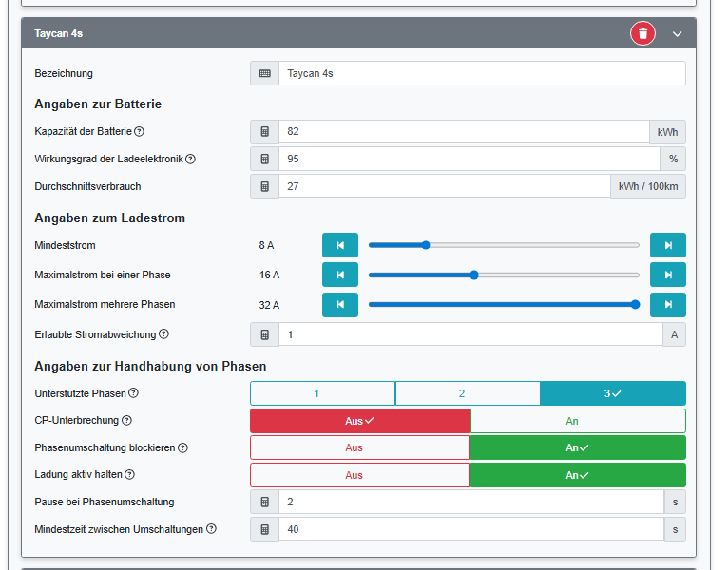Increase Maximalstrom mehrere Phasen
The width and height of the screenshot is (728, 570).
[x=667, y=305]
